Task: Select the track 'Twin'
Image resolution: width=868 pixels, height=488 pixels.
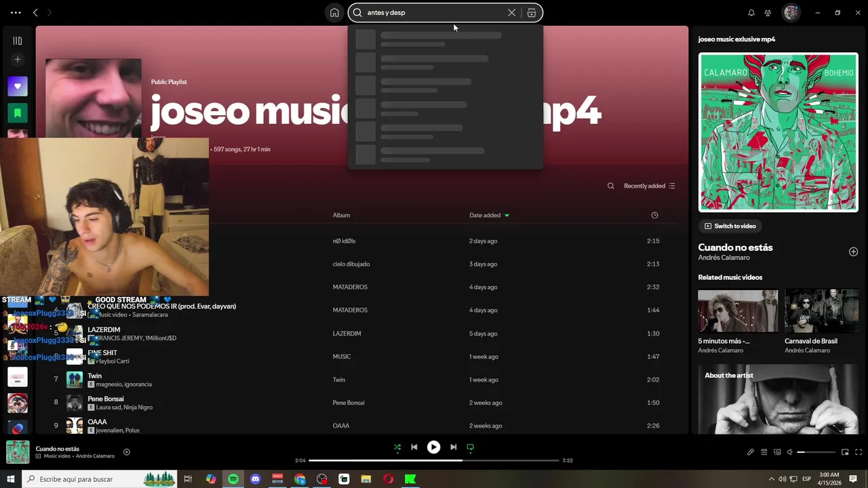Action: pyautogui.click(x=94, y=375)
